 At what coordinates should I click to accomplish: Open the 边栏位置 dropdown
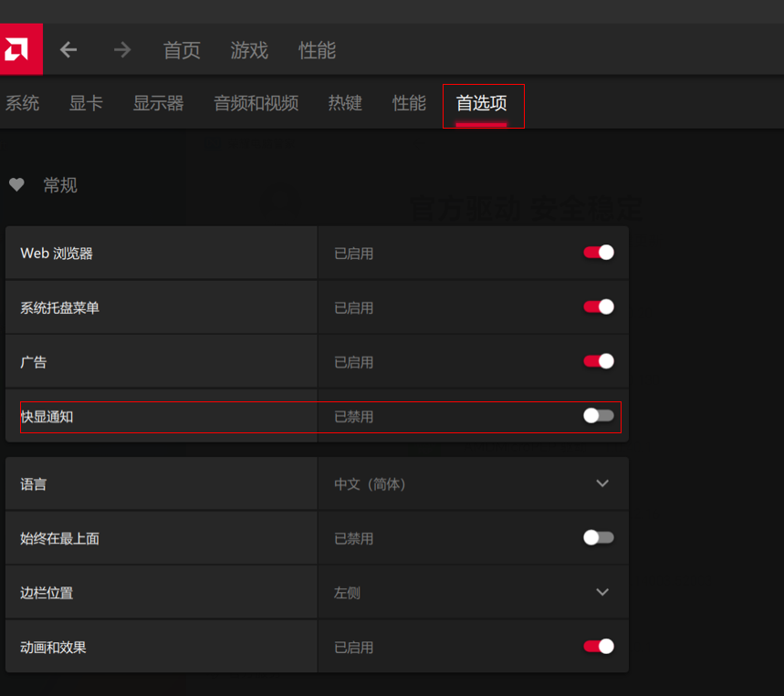point(601,592)
